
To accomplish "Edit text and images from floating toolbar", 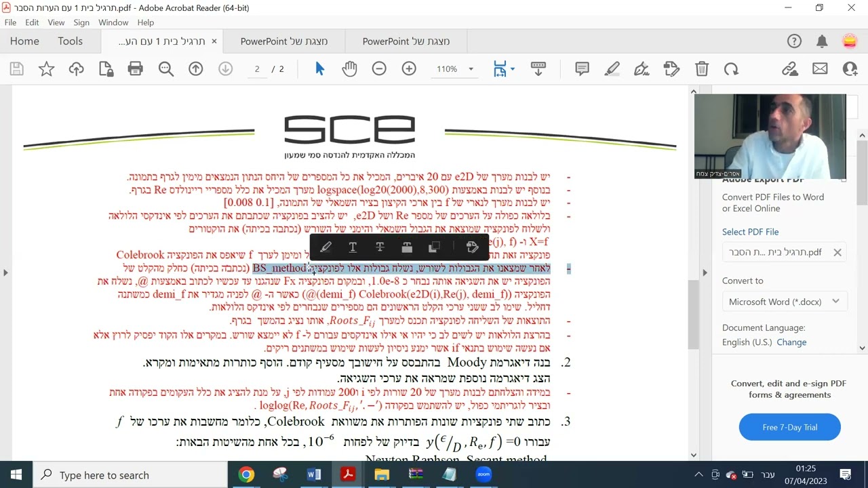I will 472,247.
